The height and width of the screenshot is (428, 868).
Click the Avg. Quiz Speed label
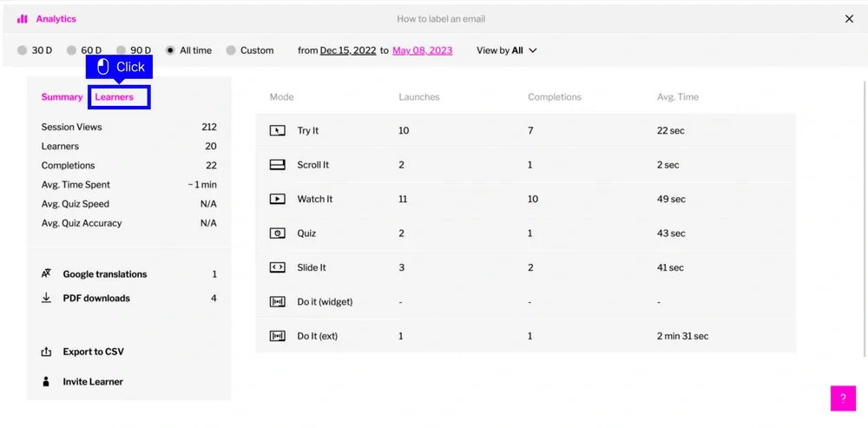(76, 204)
